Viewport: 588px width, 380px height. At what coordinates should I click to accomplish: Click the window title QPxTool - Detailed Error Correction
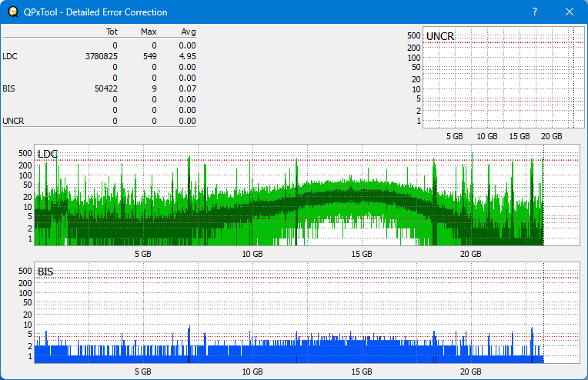[x=95, y=12]
